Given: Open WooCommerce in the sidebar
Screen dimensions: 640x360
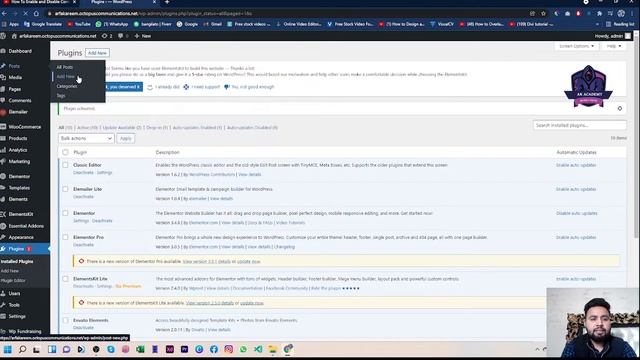Looking at the screenshot, I should pos(24,127).
